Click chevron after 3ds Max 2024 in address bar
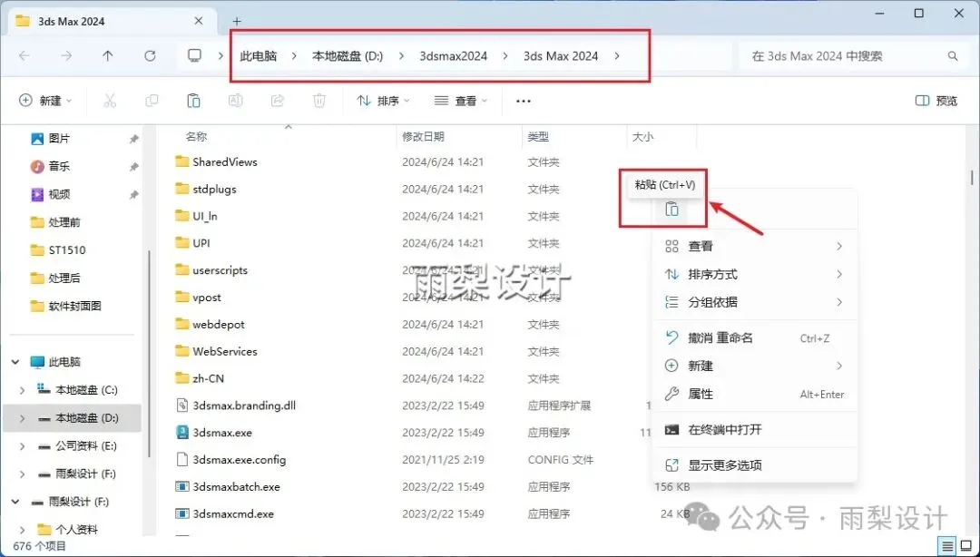980x557 pixels. [x=617, y=55]
